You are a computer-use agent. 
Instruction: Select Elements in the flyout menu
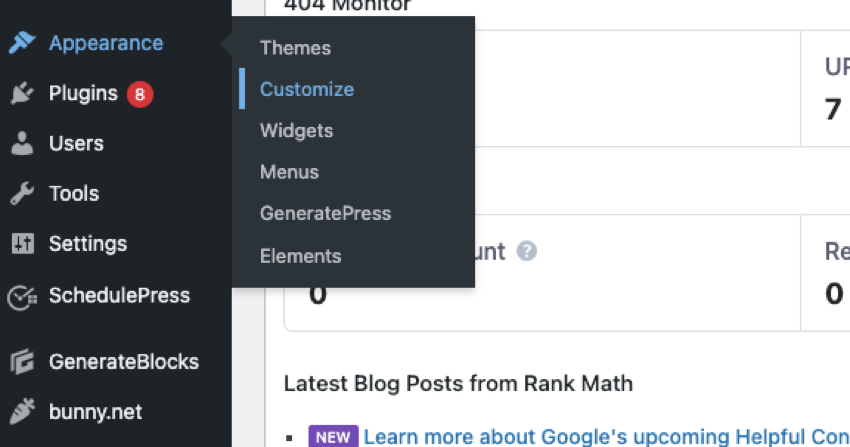(300, 256)
